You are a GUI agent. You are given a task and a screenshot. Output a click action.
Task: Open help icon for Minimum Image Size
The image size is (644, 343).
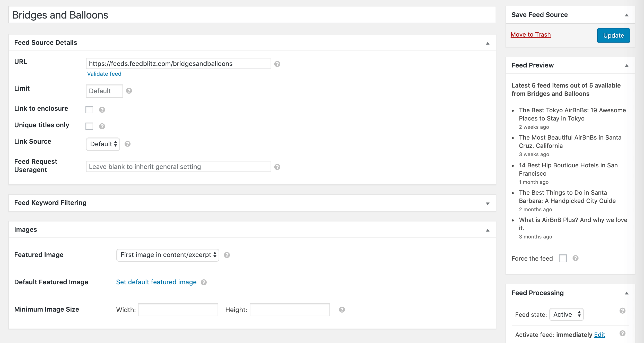click(342, 310)
